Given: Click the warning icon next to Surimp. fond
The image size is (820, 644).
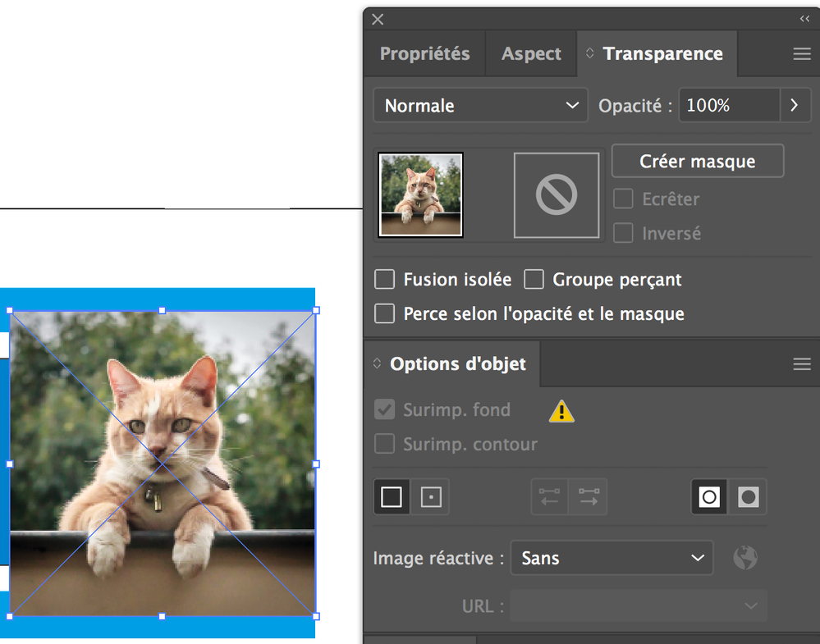Looking at the screenshot, I should pos(561,410).
